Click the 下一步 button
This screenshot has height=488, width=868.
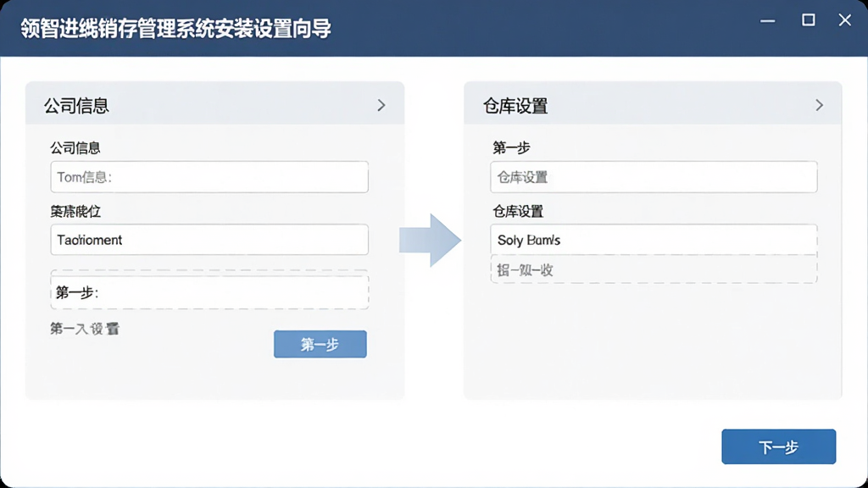pyautogui.click(x=778, y=446)
